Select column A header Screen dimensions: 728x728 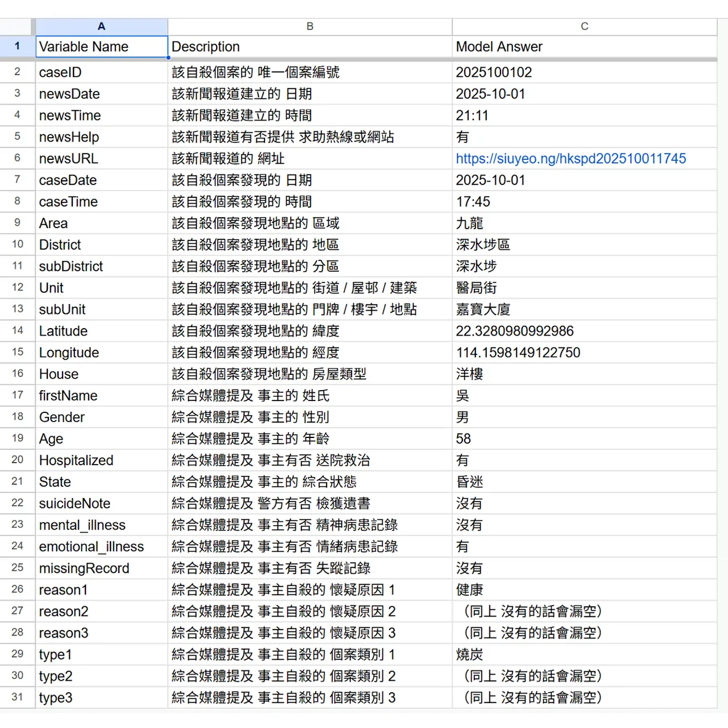click(101, 26)
